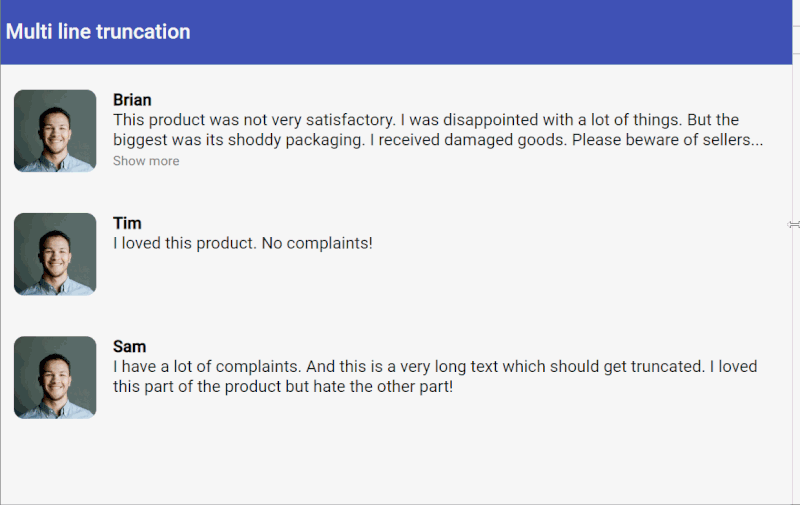This screenshot has height=505, width=800.
Task: Click "shoddy packaging" in Brian's review
Action: pos(303,140)
